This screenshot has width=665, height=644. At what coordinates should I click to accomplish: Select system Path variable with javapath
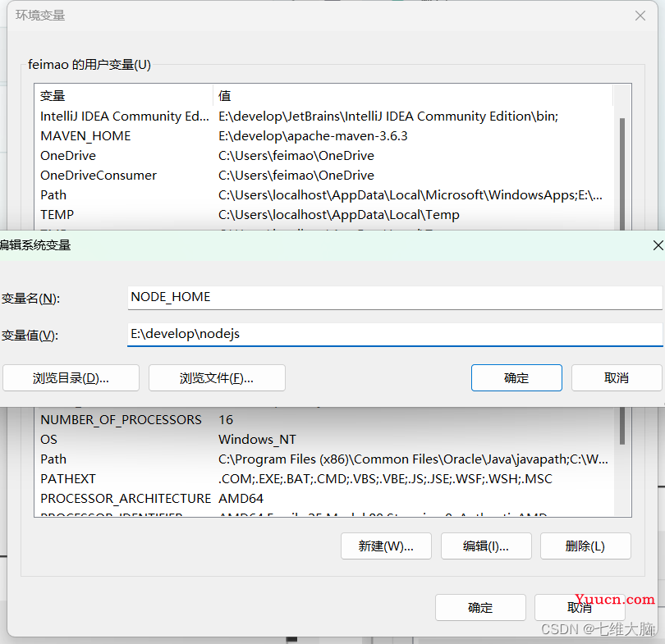click(x=323, y=459)
